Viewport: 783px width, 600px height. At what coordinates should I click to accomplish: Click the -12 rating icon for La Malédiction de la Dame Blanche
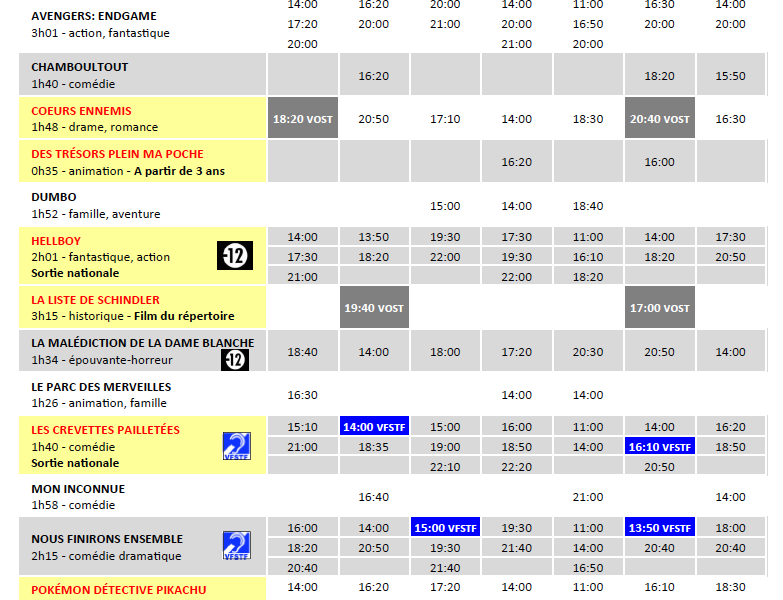[235, 358]
